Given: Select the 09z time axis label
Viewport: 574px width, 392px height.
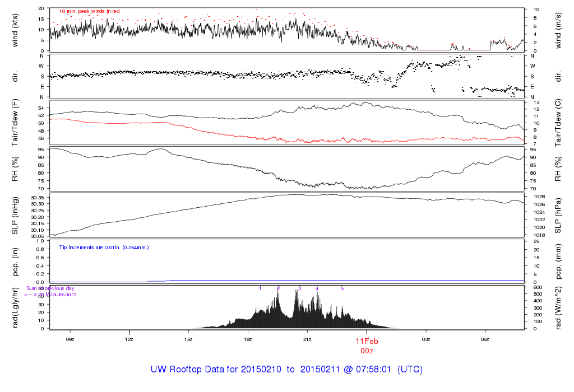Looking at the screenshot, I should pos(70,339).
